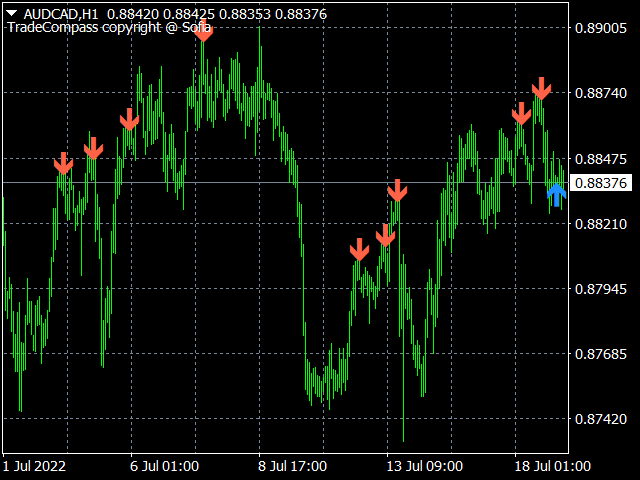Image resolution: width=640 pixels, height=480 pixels.
Task: Click the blue up arrow buy signal
Action: 556,195
